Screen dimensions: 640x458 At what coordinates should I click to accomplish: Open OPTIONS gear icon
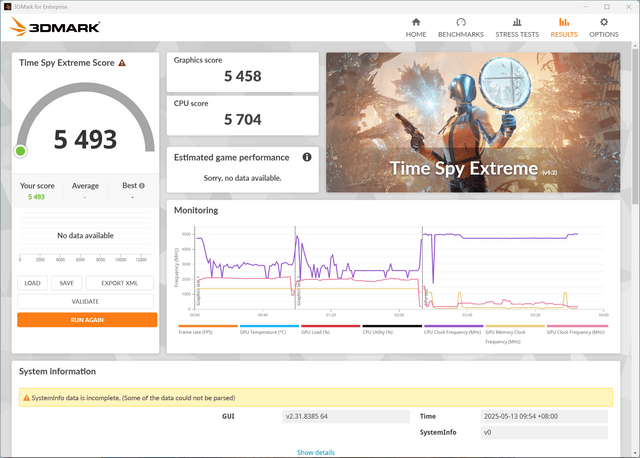604,22
